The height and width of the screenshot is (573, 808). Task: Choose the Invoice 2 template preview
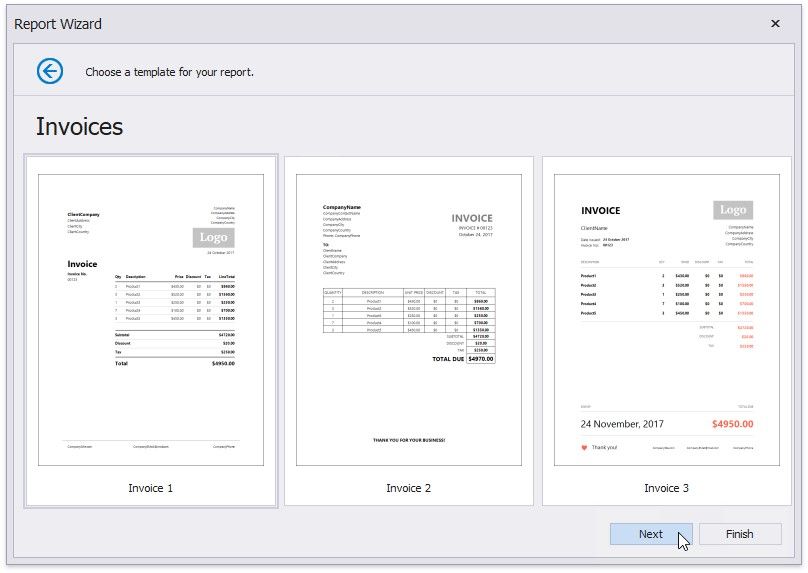[409, 320]
